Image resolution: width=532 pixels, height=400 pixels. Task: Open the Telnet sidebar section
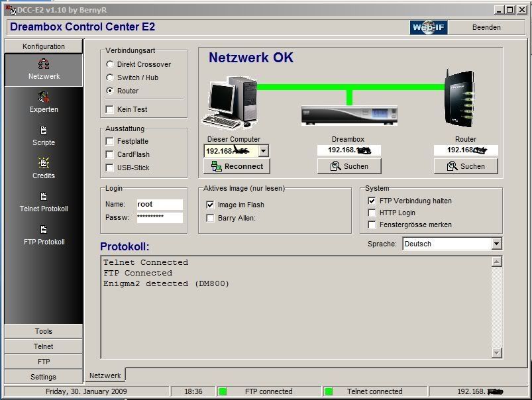tap(44, 346)
